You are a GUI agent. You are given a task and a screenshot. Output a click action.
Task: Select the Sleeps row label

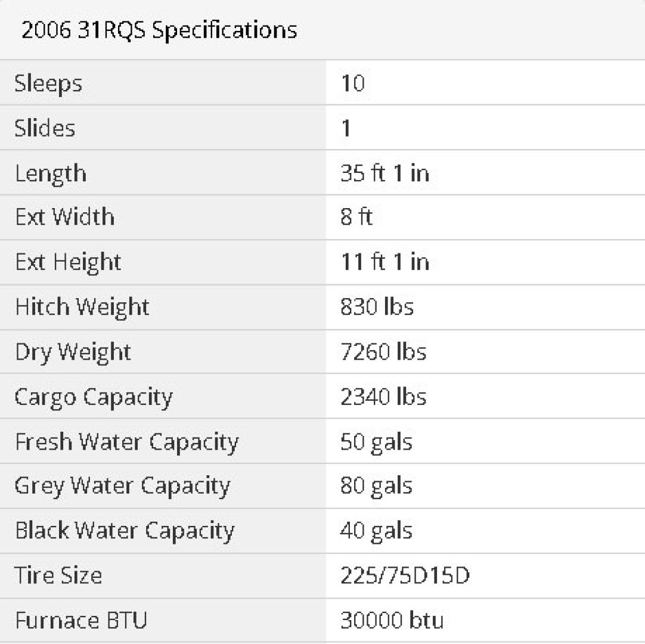pos(48,84)
